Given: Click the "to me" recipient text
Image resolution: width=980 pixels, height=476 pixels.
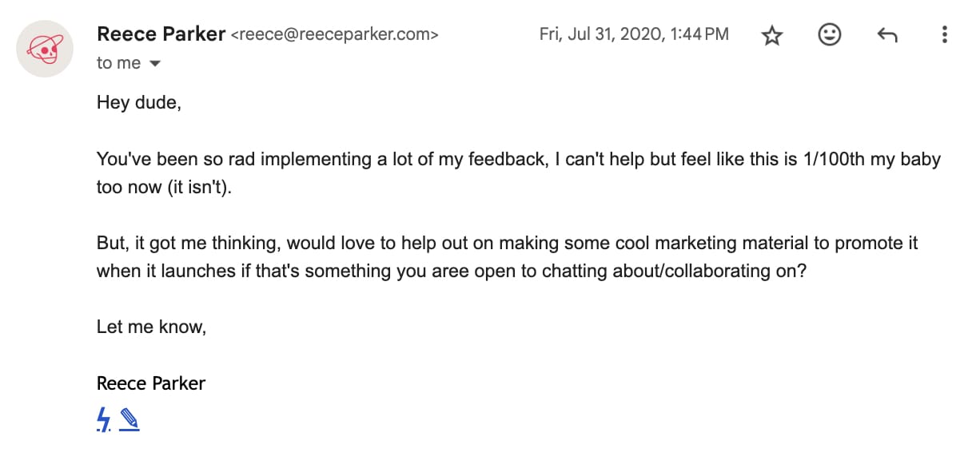Looking at the screenshot, I should click(x=118, y=63).
